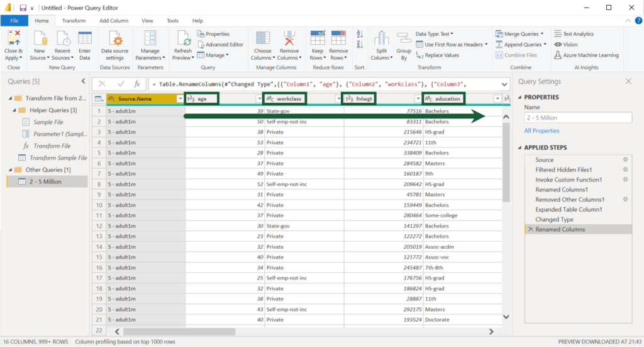Click the All Properties link
Screen dimensions: 644x347
coord(541,131)
